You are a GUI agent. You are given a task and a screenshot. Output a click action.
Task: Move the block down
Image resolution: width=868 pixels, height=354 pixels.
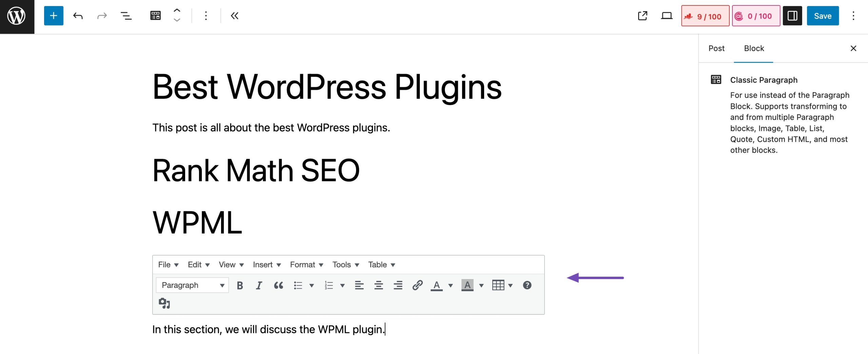point(177,20)
